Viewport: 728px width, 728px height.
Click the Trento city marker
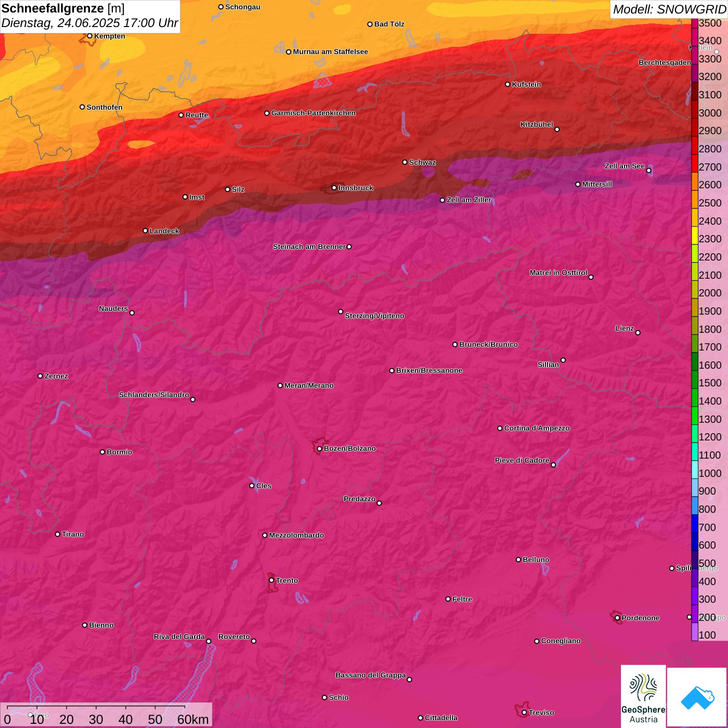271,580
